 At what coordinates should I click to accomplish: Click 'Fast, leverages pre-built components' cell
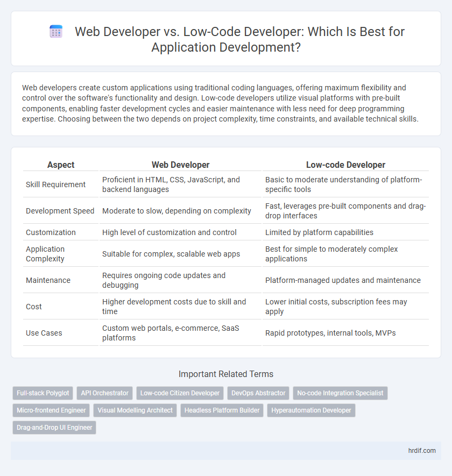pyautogui.click(x=345, y=211)
